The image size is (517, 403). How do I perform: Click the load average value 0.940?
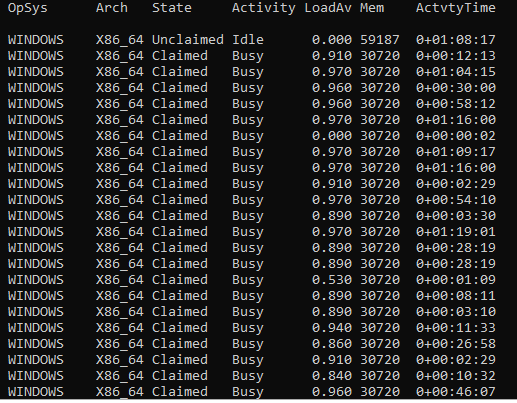coord(332,328)
